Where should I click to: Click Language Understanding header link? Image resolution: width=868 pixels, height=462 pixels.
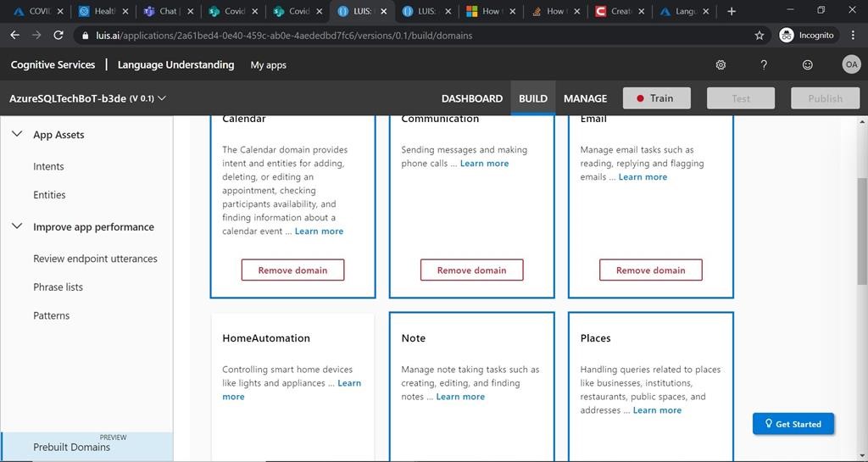click(x=175, y=64)
